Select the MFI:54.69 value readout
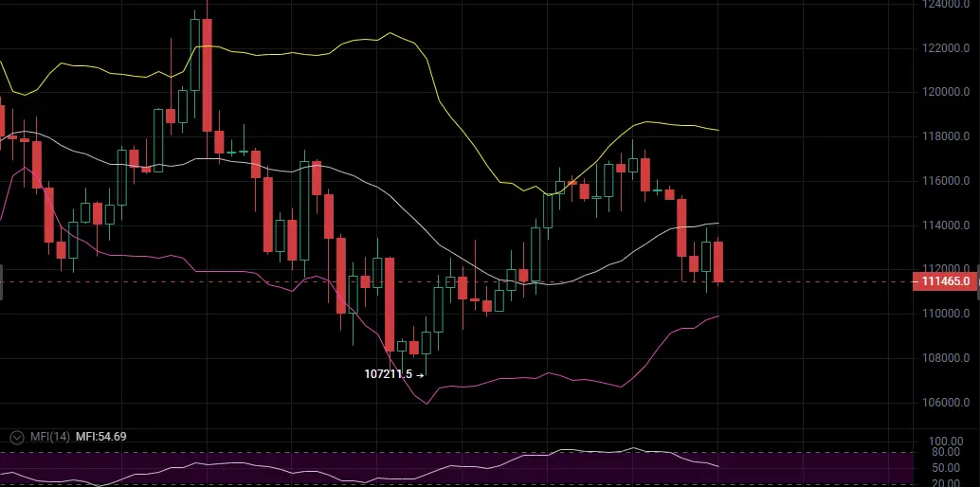Viewport: 980px width, 487px height. point(100,437)
